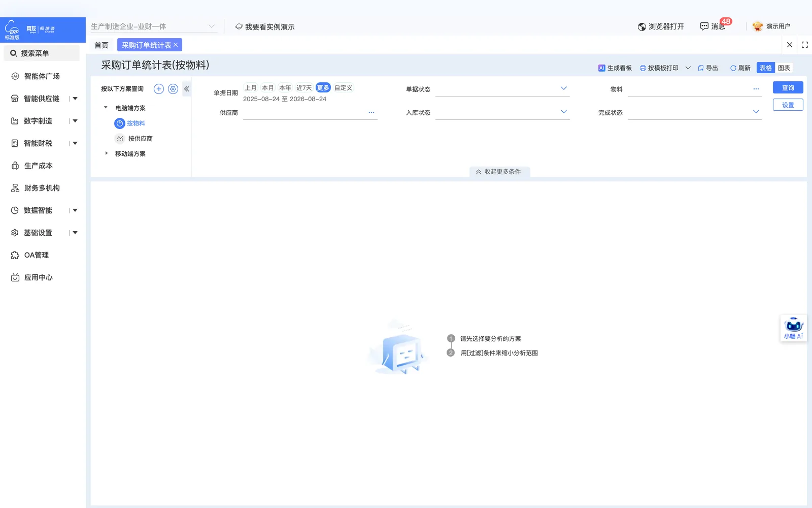The image size is (812, 508).
Task: Select 本月 date range
Action: pos(268,88)
